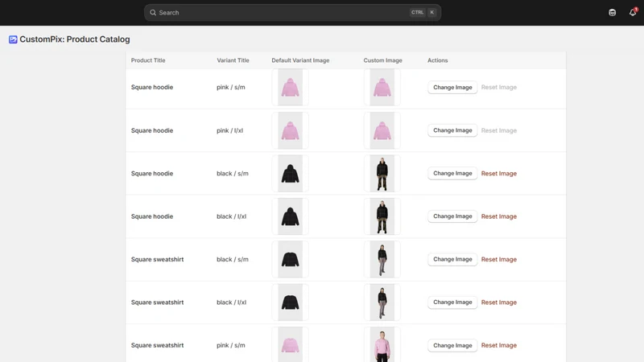Reset Image for Square hoodie black / l/xl
This screenshot has height=362, width=644.
tap(498, 216)
